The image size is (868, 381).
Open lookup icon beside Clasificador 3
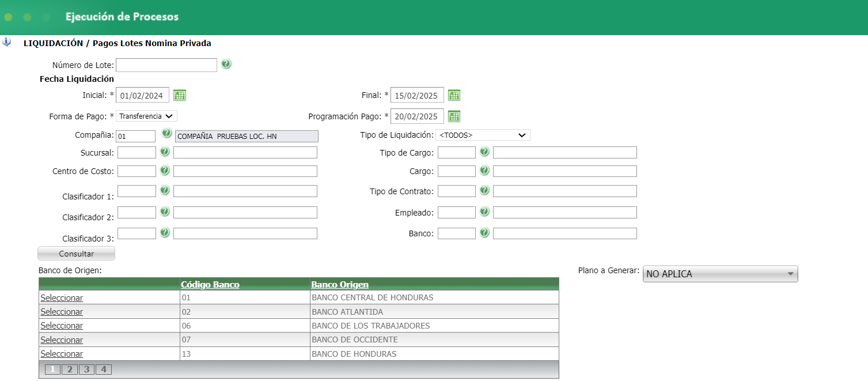pos(165,232)
